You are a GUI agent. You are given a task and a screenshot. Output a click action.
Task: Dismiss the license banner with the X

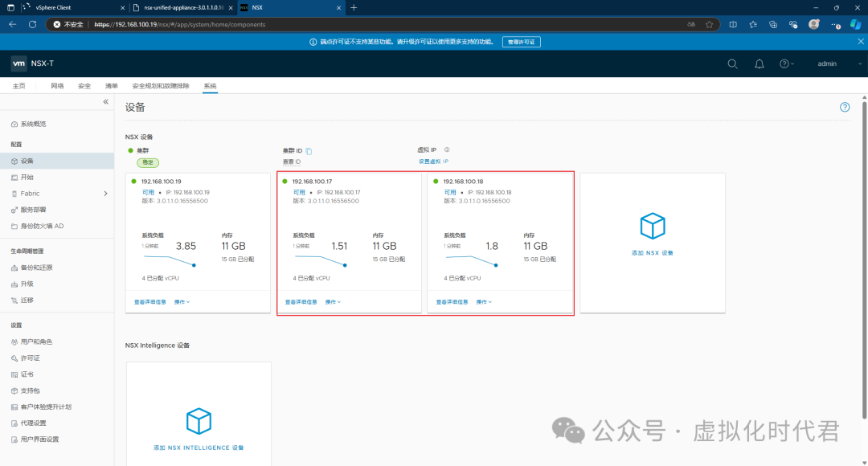coord(861,42)
